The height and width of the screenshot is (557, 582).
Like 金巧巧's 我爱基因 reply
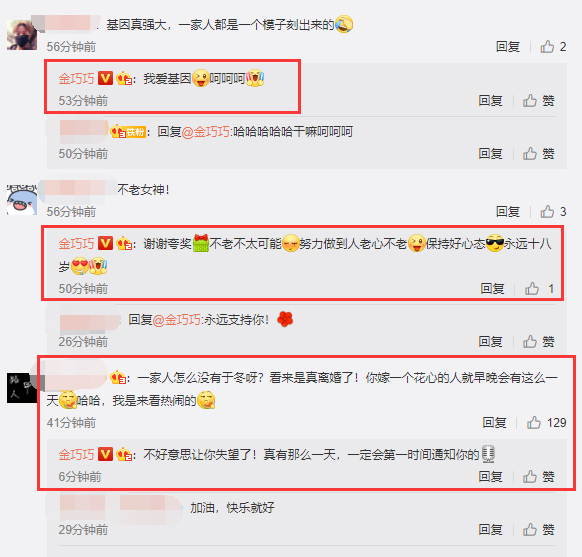coord(539,101)
